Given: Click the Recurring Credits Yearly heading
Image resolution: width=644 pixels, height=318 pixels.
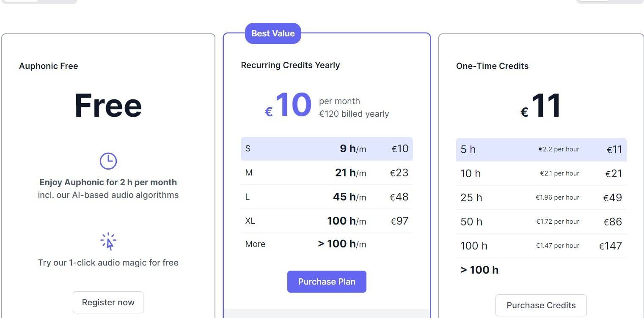Looking at the screenshot, I should [x=290, y=65].
